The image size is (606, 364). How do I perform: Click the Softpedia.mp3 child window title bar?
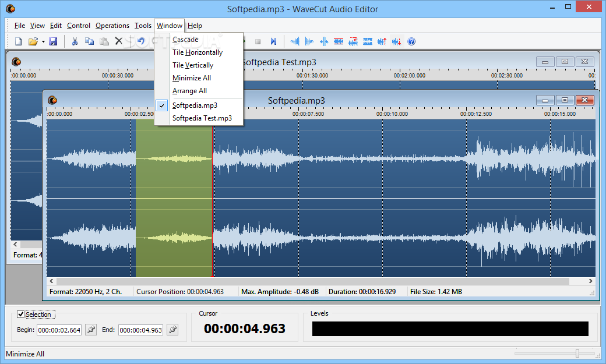pyautogui.click(x=296, y=101)
